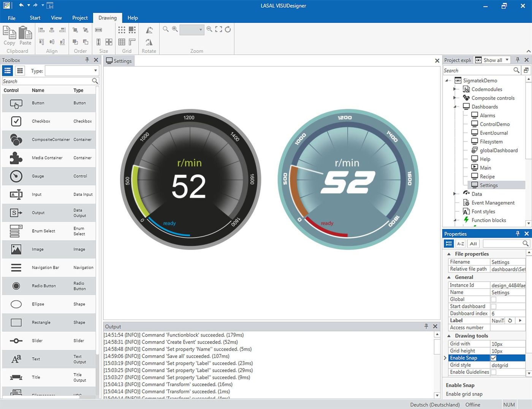This screenshot has height=409, width=532.
Task: Tick the Global property checkbox
Action: 494,300
